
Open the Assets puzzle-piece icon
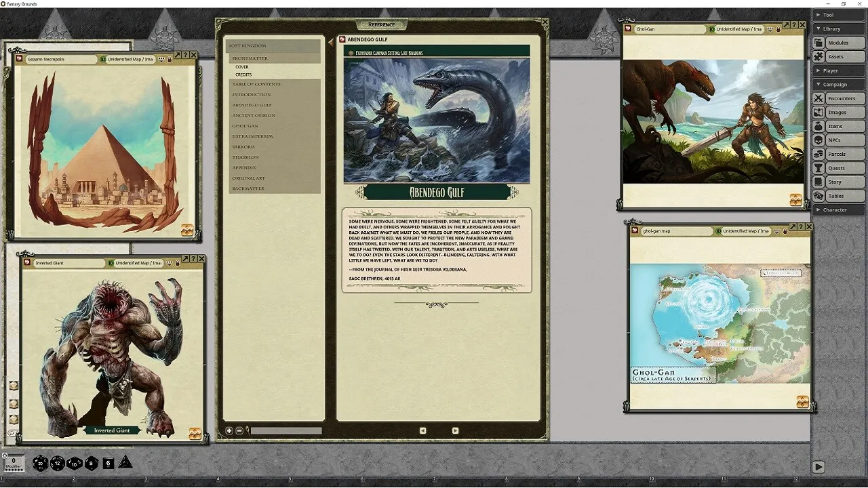(x=818, y=57)
